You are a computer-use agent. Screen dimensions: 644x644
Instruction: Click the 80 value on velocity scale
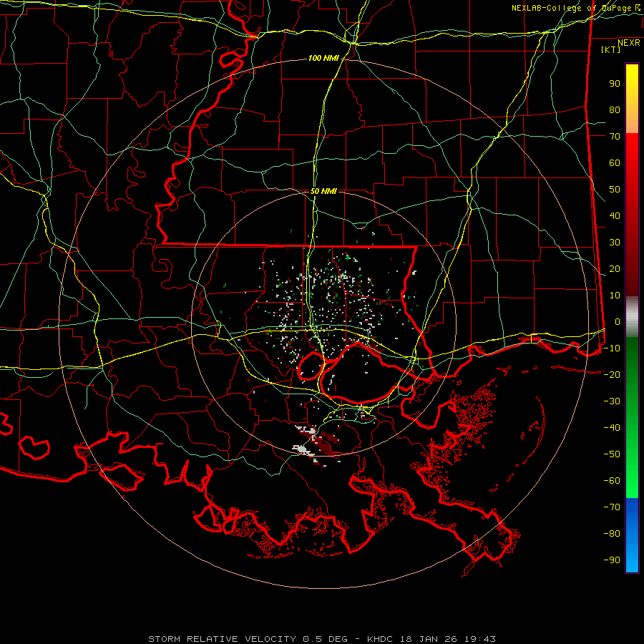[x=615, y=110]
